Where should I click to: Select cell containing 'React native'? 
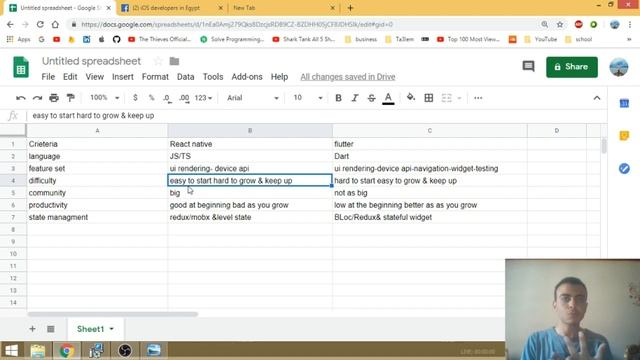coord(250,144)
